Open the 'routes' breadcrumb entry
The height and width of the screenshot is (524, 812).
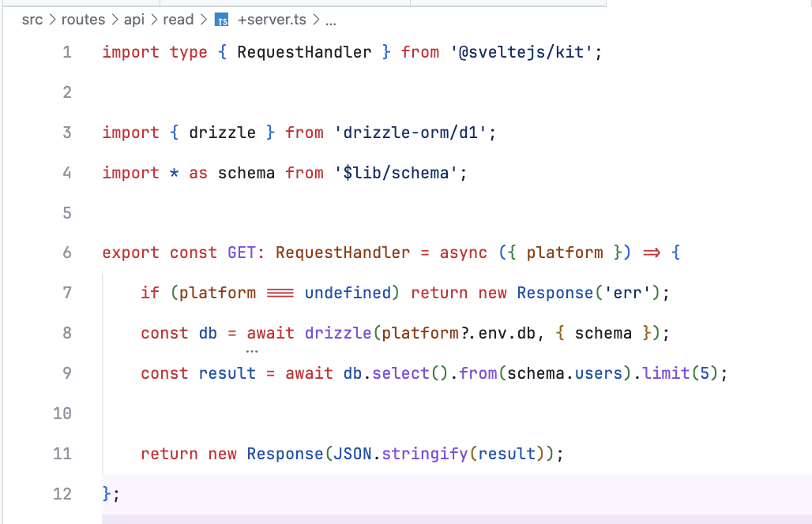84,20
